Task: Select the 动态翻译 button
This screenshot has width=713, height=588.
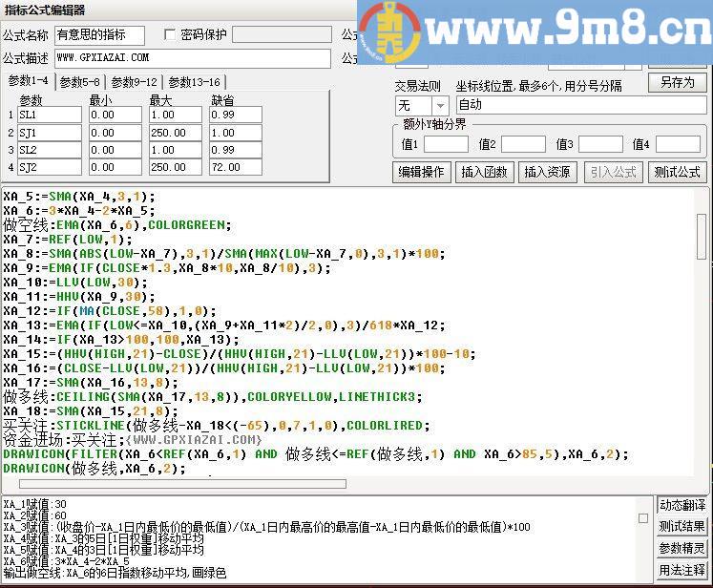Action: [682, 505]
